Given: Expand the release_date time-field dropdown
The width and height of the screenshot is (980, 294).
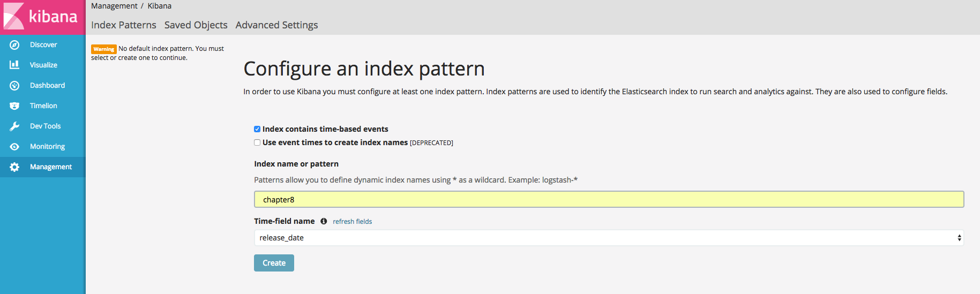Looking at the screenshot, I should [x=609, y=238].
